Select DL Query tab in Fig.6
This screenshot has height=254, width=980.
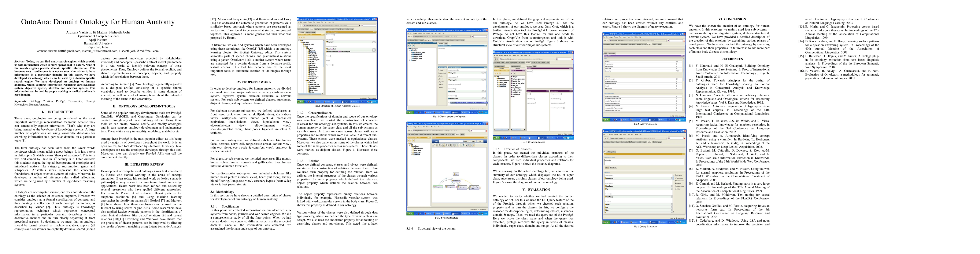coord(649,142)
